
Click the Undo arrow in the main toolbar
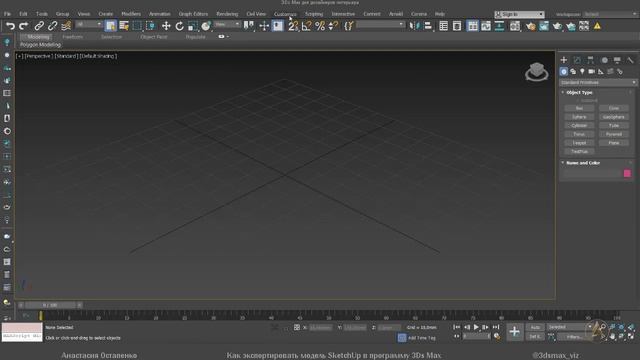click(10, 26)
